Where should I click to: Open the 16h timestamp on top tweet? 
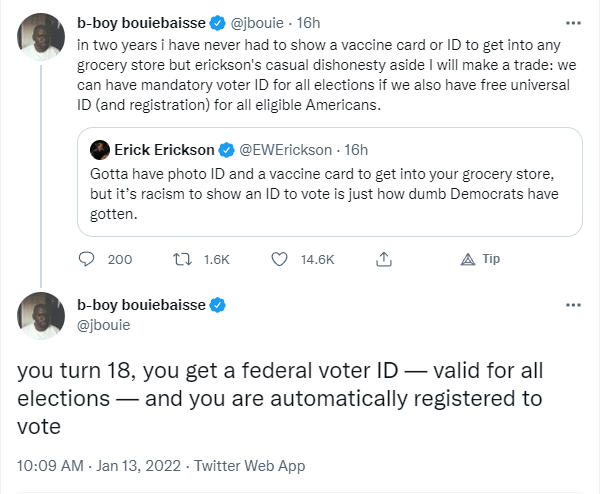[x=308, y=23]
